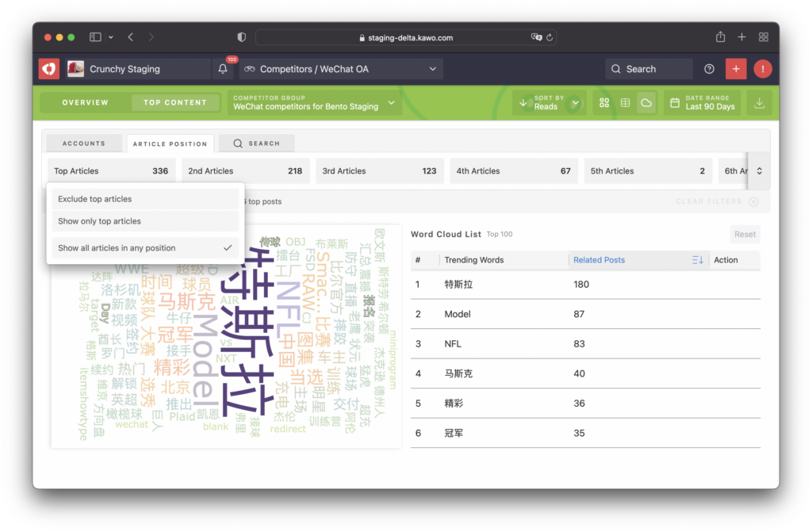Click the Safari sidebar toggle icon
The height and width of the screenshot is (532, 812).
(95, 37)
